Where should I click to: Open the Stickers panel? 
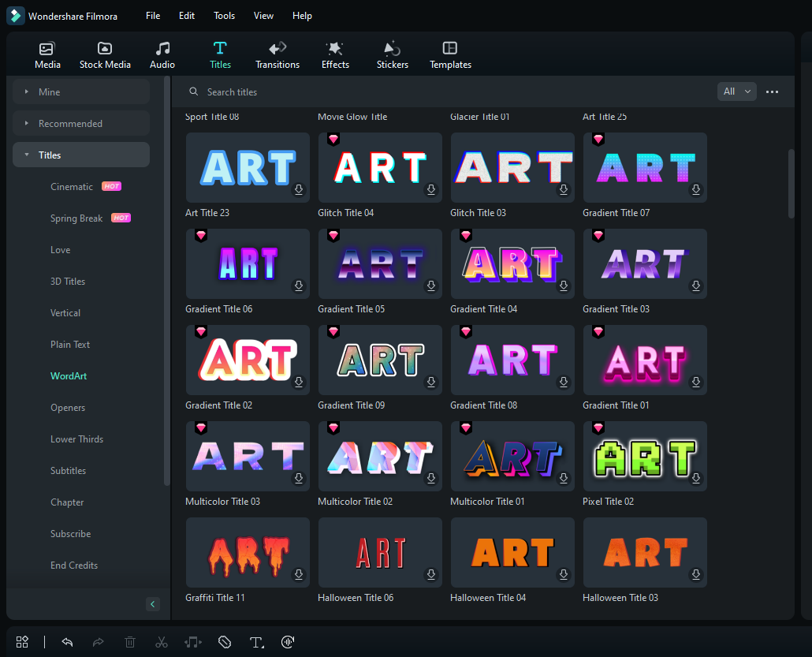[x=392, y=54]
